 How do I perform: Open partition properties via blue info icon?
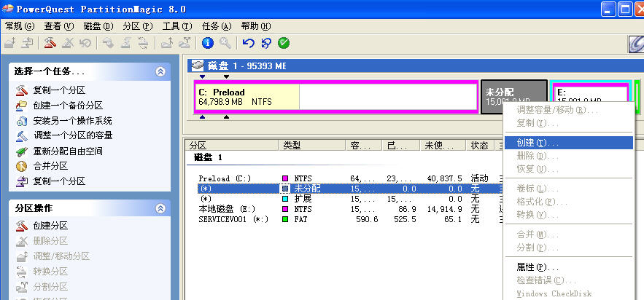point(208,43)
